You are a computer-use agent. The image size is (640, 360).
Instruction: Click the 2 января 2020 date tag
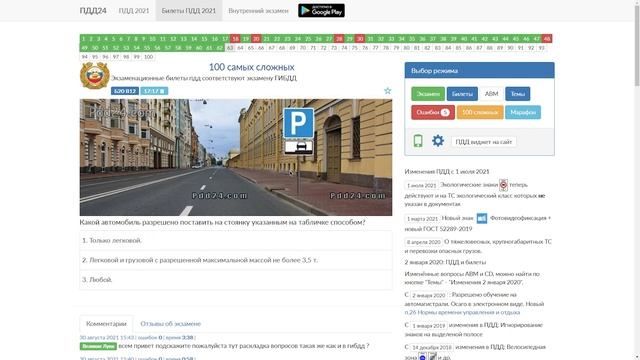point(428,295)
